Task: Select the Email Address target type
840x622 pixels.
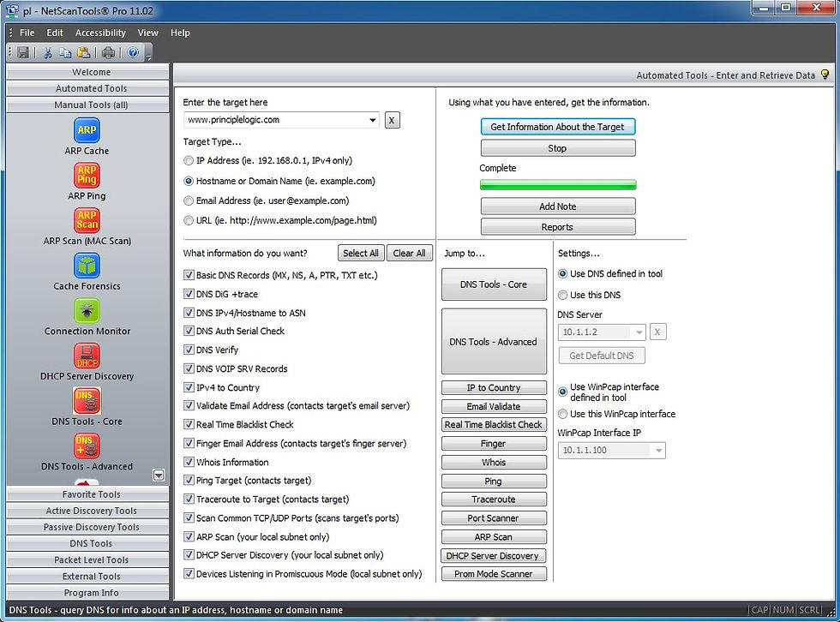Action: (x=189, y=201)
